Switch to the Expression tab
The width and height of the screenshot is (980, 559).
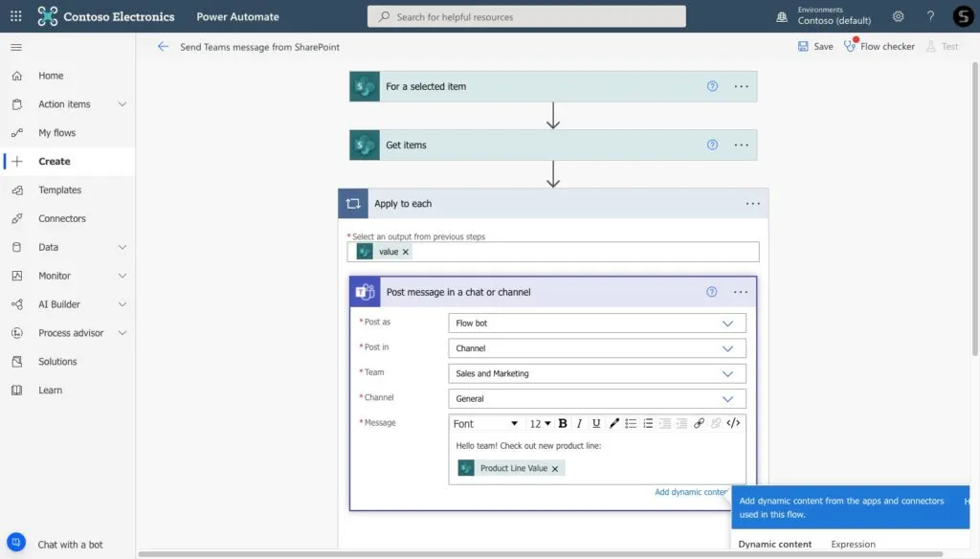tap(853, 544)
